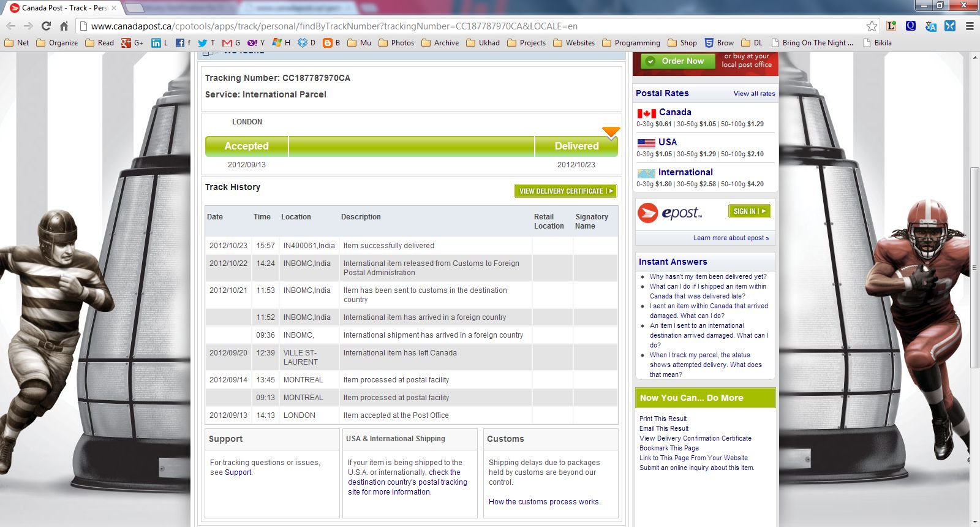Click the browser back arrow
Viewport: 980px width, 527px height.
point(10,26)
